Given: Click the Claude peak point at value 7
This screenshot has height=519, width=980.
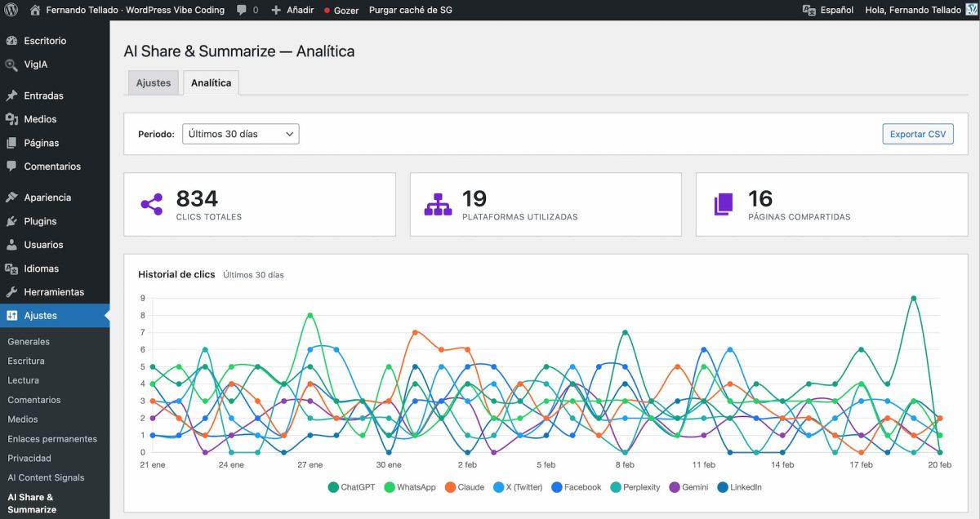Looking at the screenshot, I should pos(415,332).
